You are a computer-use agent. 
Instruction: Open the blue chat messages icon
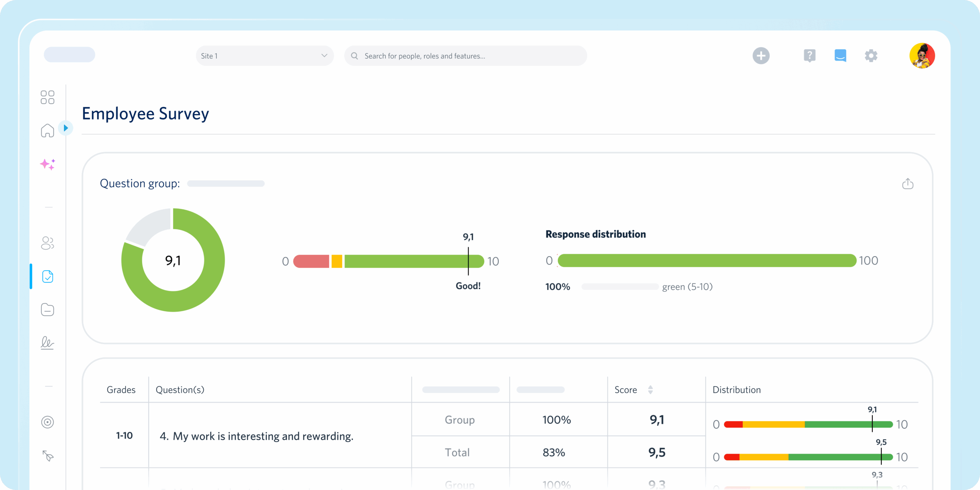(x=840, y=56)
